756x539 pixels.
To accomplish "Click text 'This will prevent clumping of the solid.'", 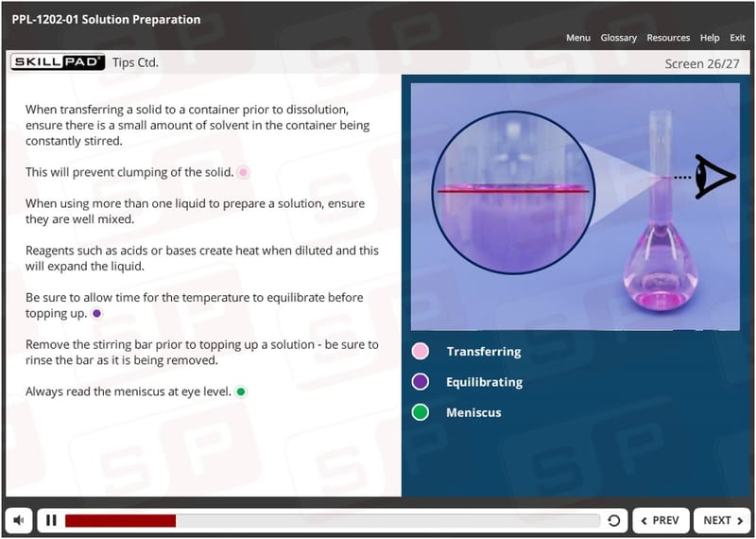I will click(x=129, y=172).
